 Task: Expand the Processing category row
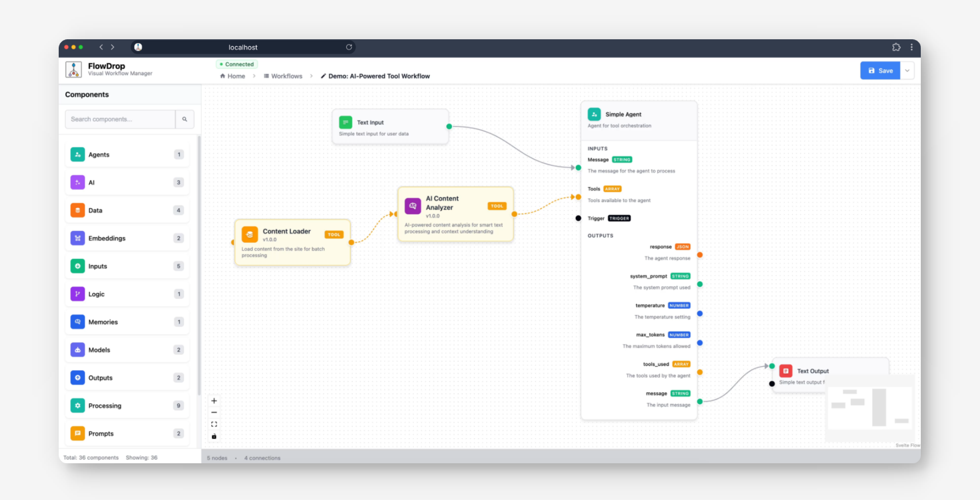pyautogui.click(x=127, y=406)
